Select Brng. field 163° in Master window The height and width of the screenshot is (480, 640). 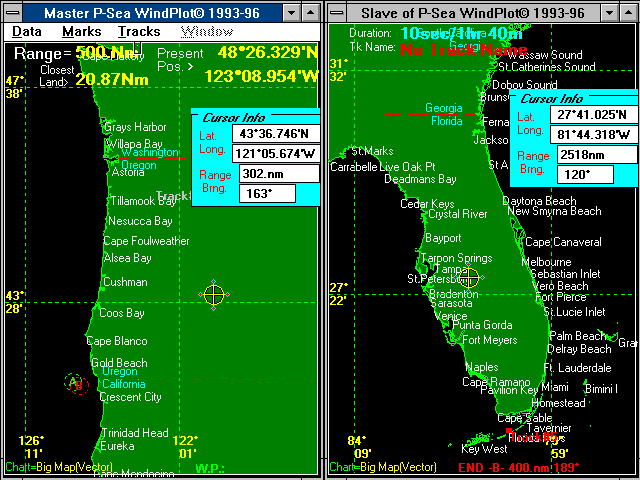(x=267, y=193)
